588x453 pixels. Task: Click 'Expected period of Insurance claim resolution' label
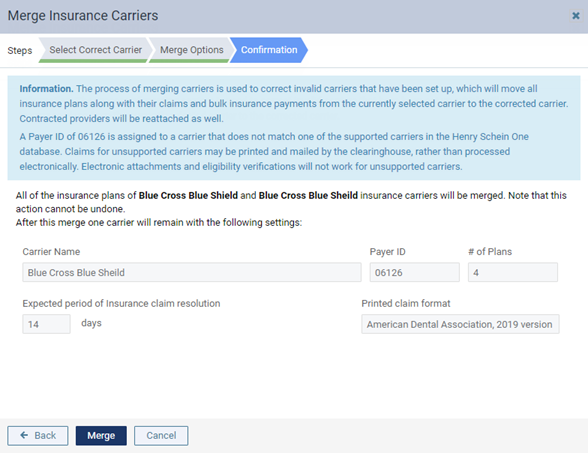point(122,303)
